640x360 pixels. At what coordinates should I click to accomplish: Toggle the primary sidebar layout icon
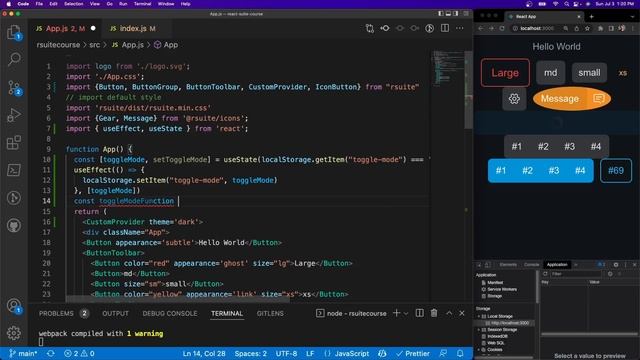click(440, 13)
